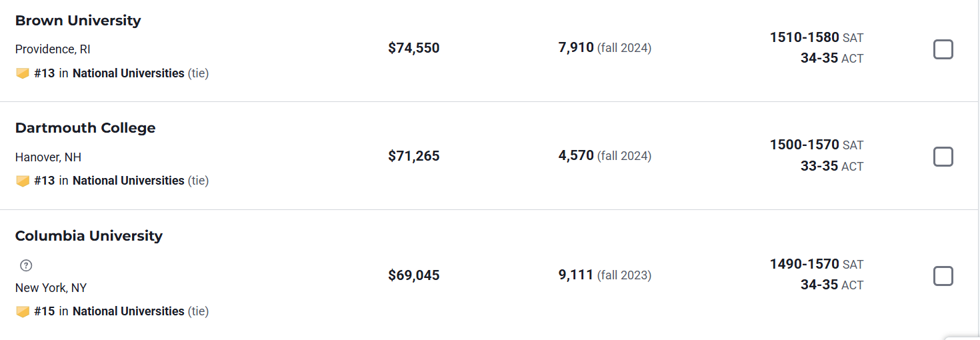Click Brown's 7,910 enrollment number

tap(576, 48)
